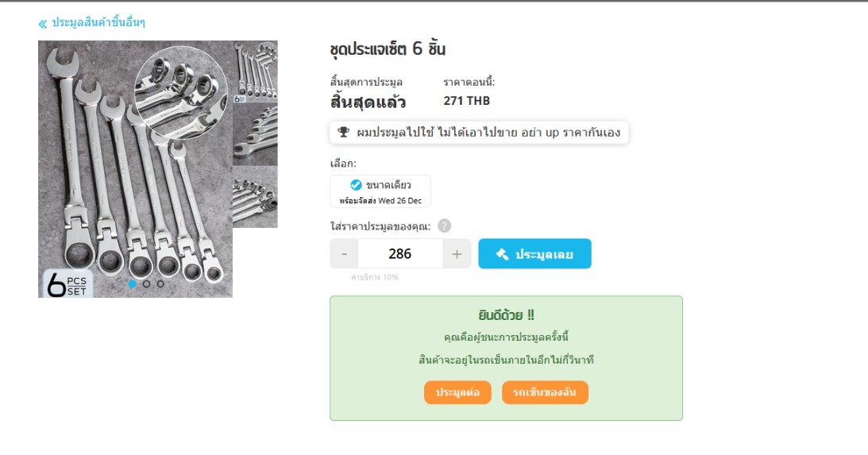The height and width of the screenshot is (455, 868).
Task: Switch to the third carousel dot
Action: coord(160,284)
